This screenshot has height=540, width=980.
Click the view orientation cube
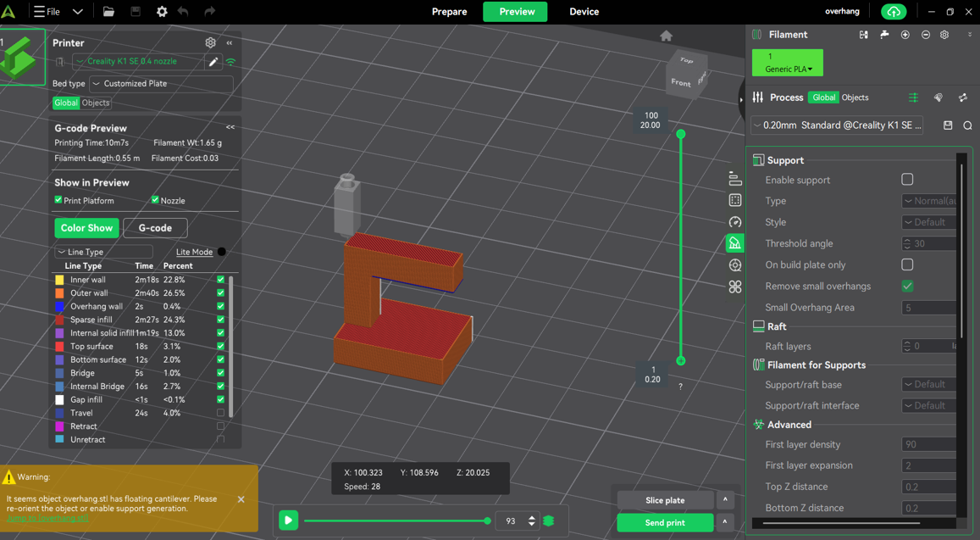687,75
